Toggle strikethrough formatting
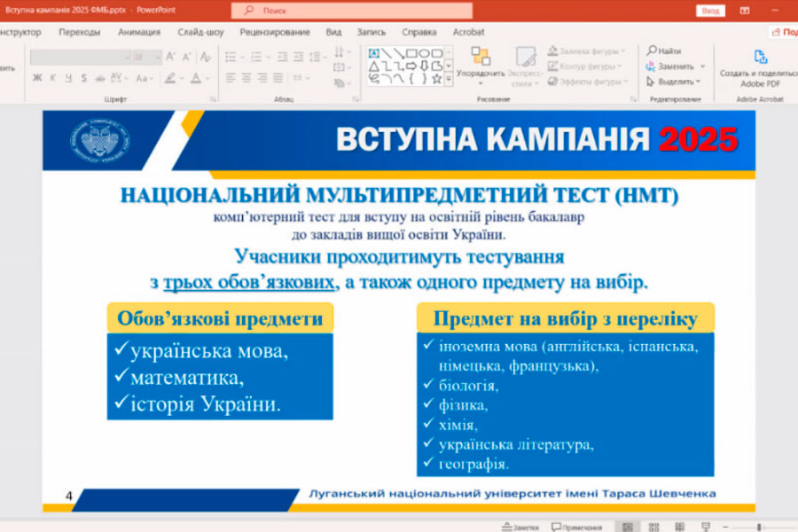798x532 pixels. click(100, 78)
